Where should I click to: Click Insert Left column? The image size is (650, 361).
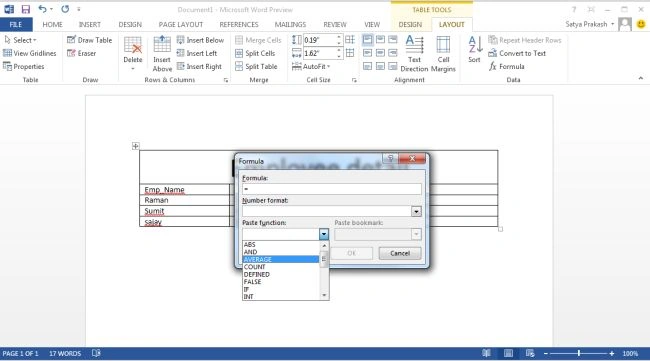(197, 53)
